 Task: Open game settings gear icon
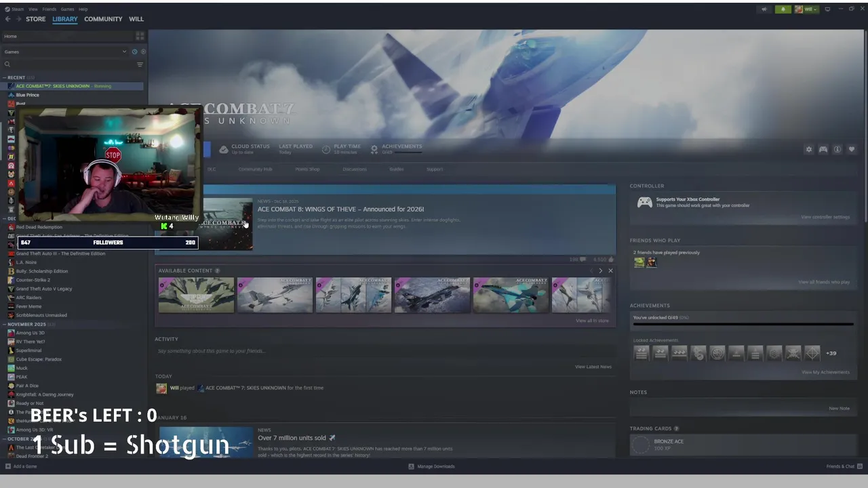pos(808,149)
